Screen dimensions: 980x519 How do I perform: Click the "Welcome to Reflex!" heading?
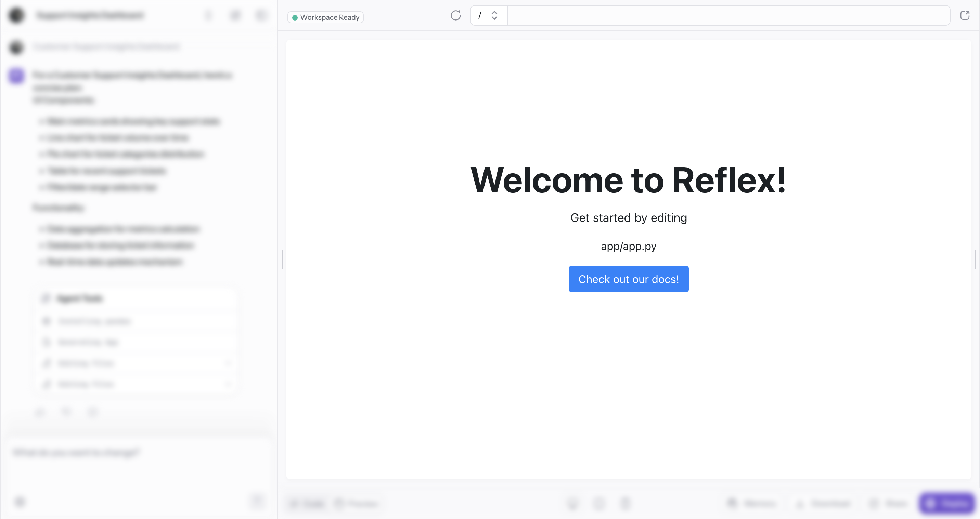click(x=629, y=180)
